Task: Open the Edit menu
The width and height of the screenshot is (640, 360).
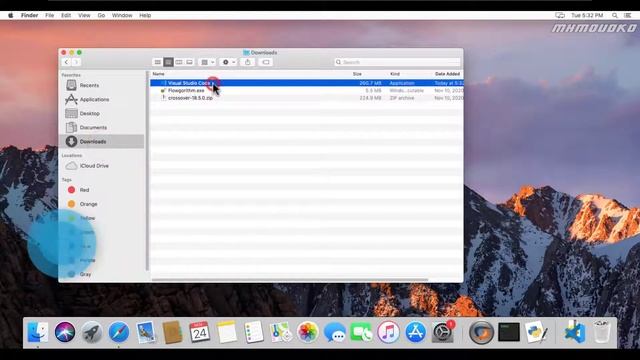Action: click(66, 16)
